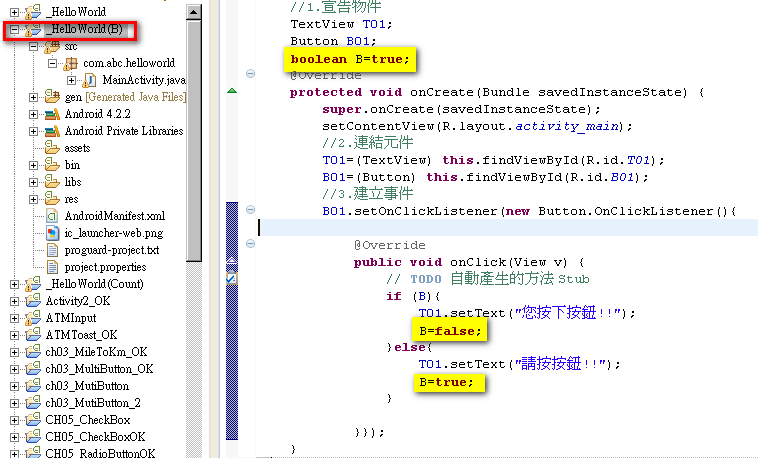Select the assets folder label

click(x=77, y=148)
